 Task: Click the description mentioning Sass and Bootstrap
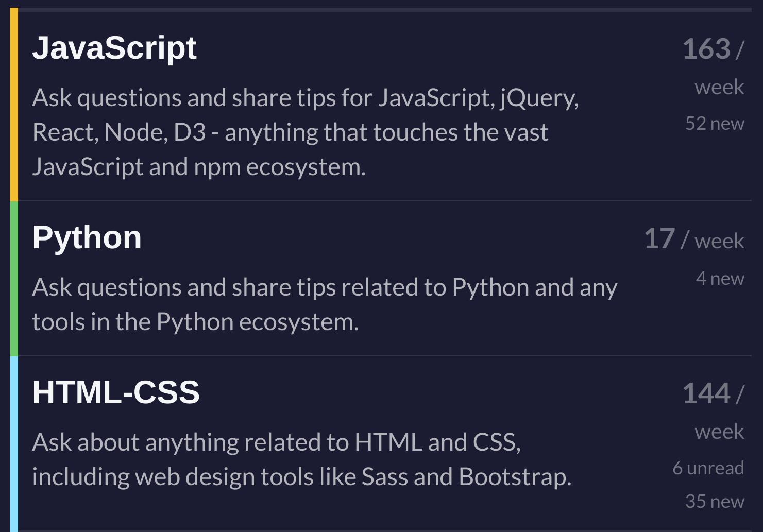pos(301,476)
